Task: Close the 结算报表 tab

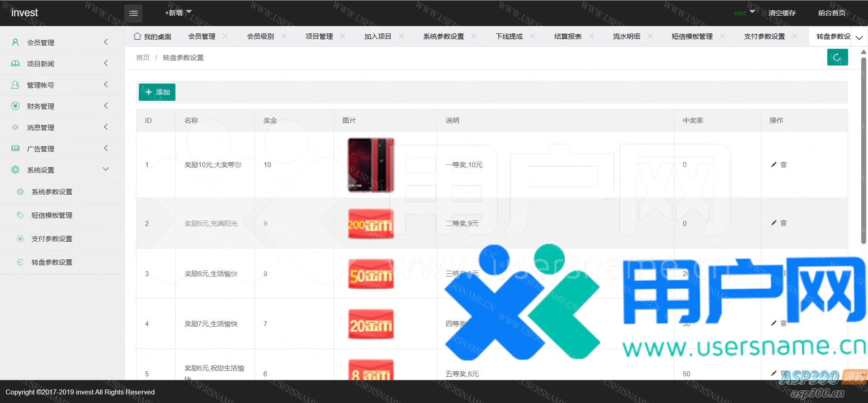Action: click(591, 36)
